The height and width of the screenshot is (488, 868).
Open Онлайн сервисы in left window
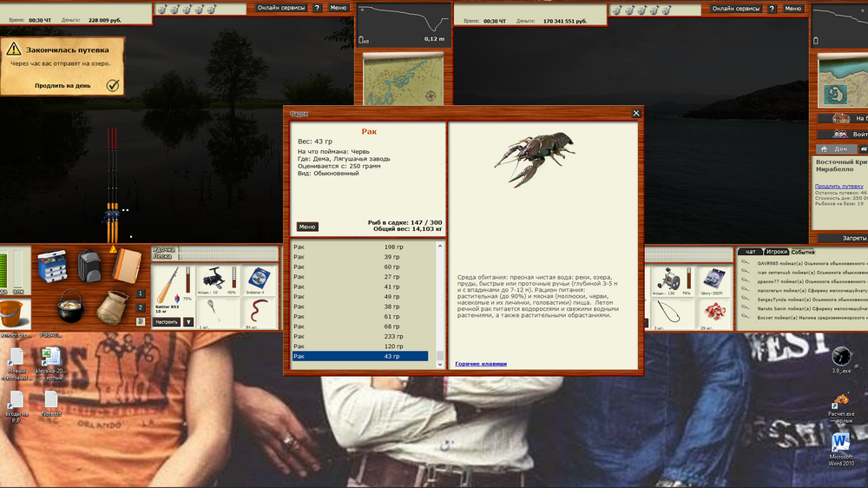(280, 8)
